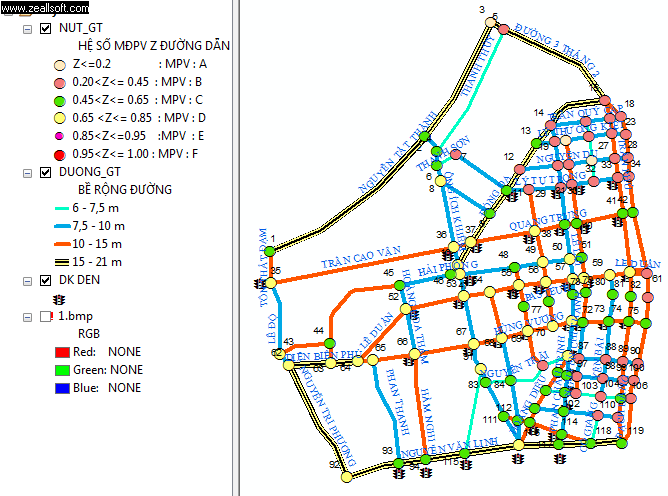Click map node 3 at the top
This screenshot has height=496, width=668.
click(490, 21)
